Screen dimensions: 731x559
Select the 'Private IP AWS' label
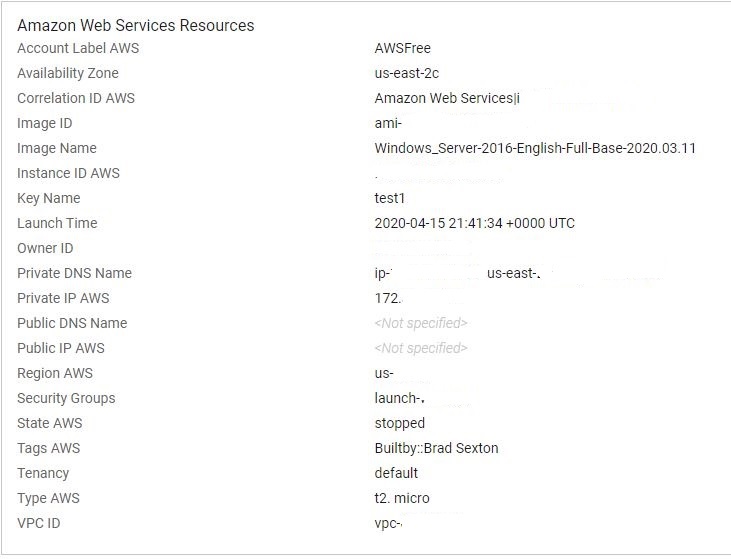63,298
